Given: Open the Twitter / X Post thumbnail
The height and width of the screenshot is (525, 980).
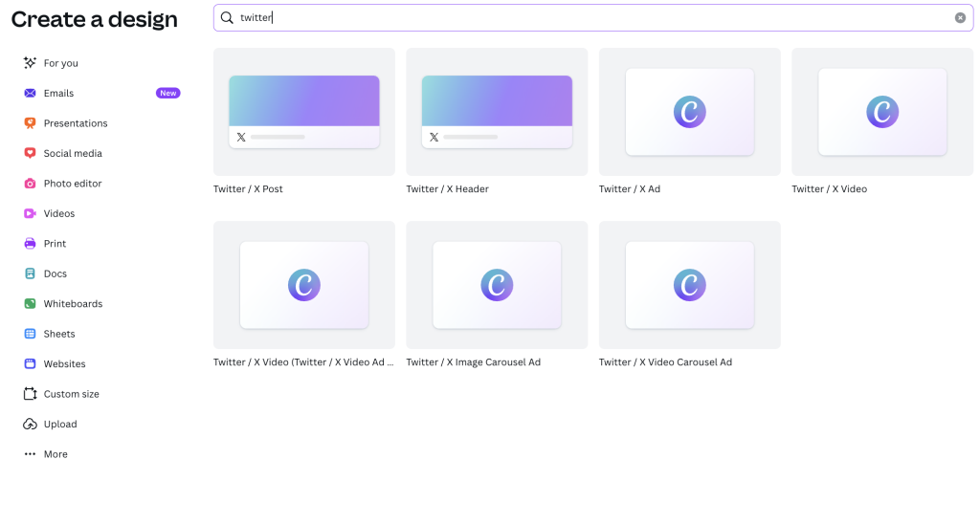Looking at the screenshot, I should 303,112.
